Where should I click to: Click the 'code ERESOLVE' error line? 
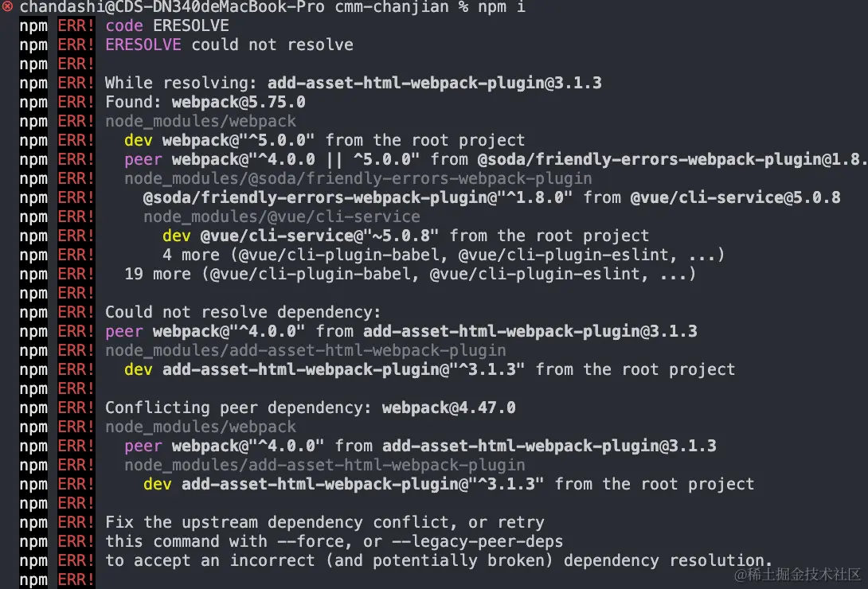[x=167, y=26]
